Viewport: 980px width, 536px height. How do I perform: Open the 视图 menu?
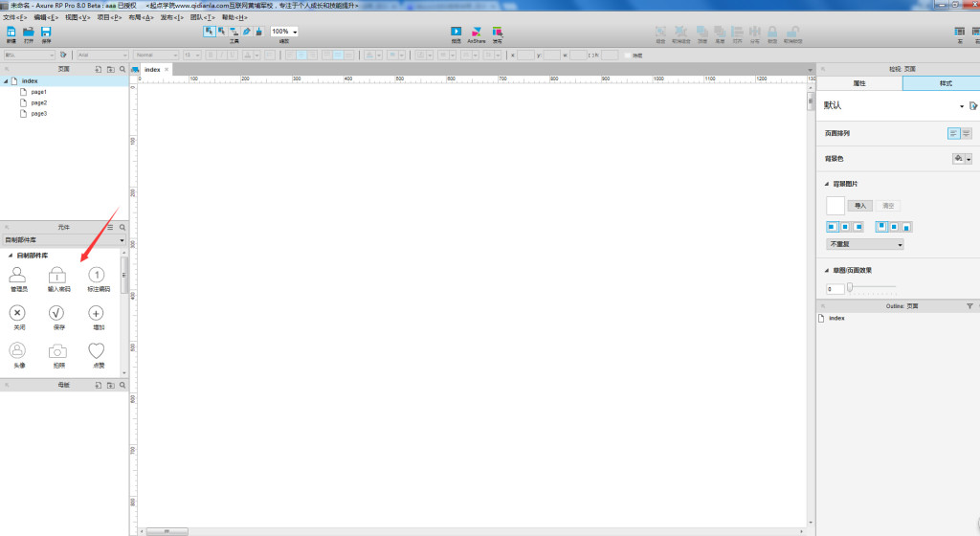pyautogui.click(x=78, y=17)
